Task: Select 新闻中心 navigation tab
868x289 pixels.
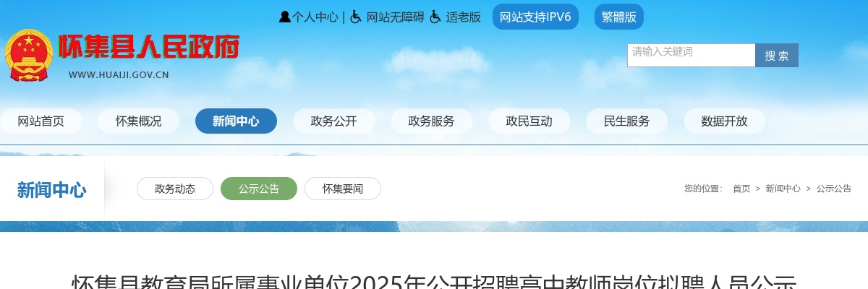Action: tap(236, 121)
